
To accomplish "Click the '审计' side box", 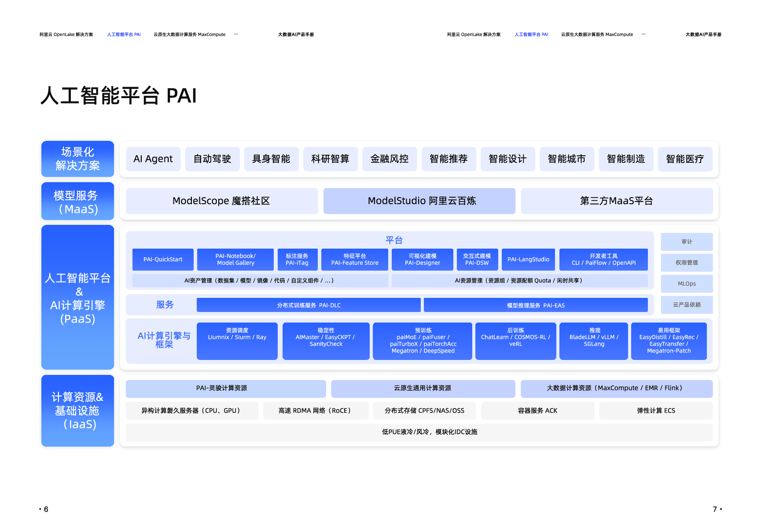I will pyautogui.click(x=687, y=242).
